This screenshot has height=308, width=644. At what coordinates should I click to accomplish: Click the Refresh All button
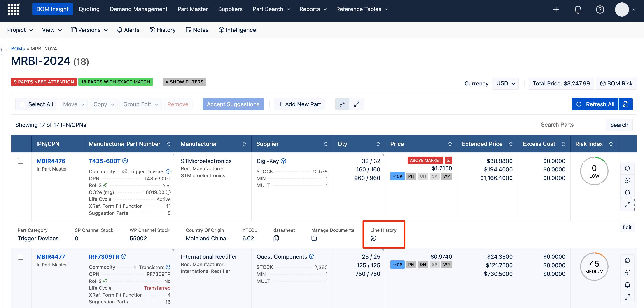[595, 104]
